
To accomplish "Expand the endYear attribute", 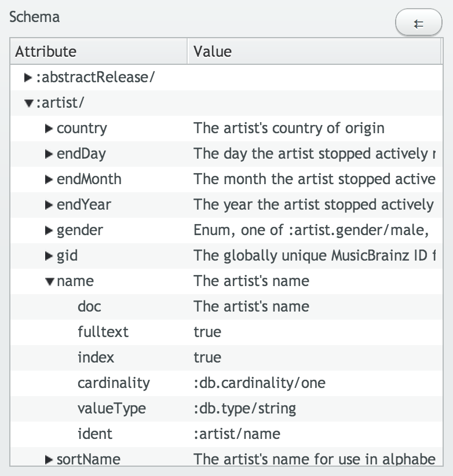I will [x=49, y=205].
